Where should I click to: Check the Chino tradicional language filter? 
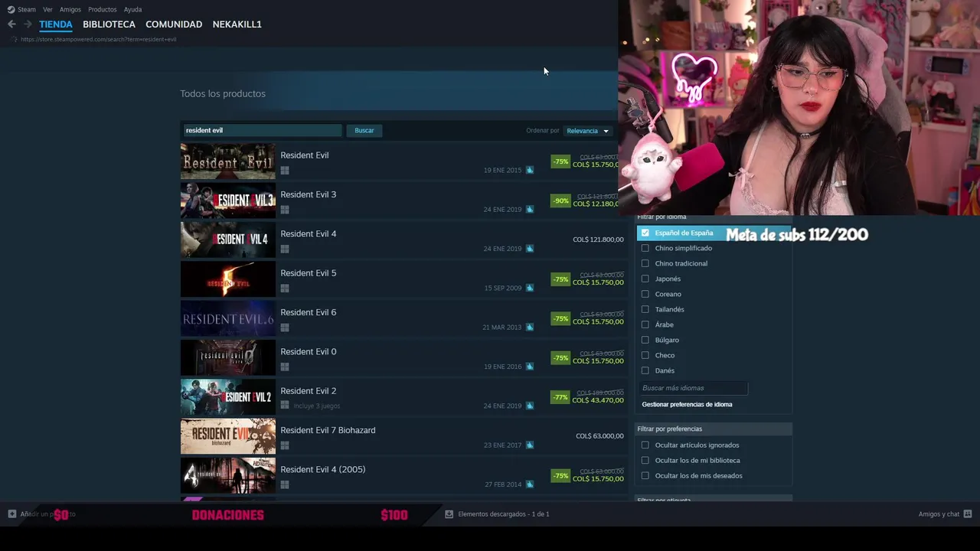pos(645,263)
